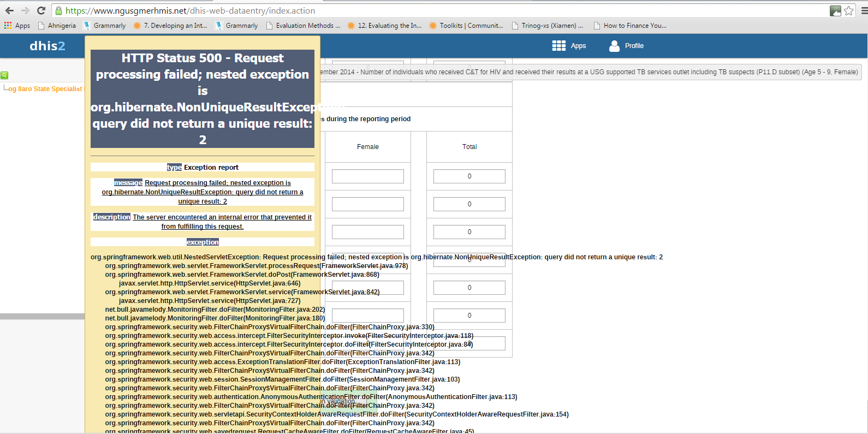The width and height of the screenshot is (868, 434).
Task: Click the URL address bar
Action: click(x=437, y=10)
